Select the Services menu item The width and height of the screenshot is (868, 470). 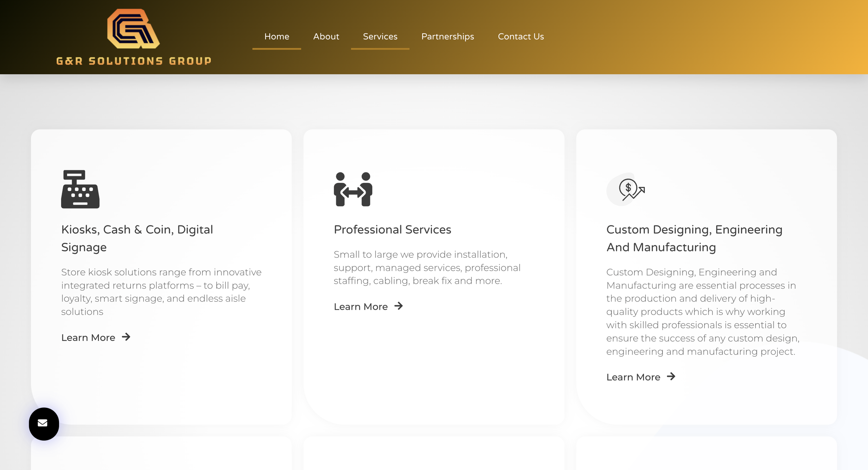click(x=380, y=36)
